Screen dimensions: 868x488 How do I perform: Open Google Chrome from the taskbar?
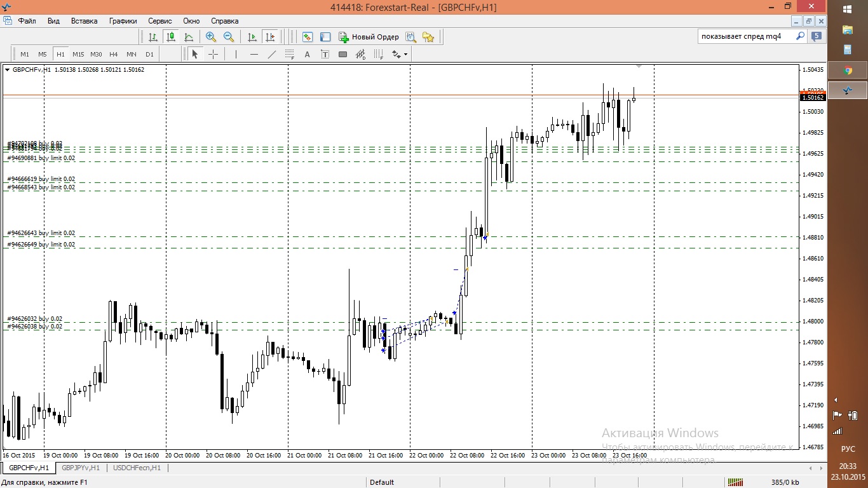tap(848, 71)
